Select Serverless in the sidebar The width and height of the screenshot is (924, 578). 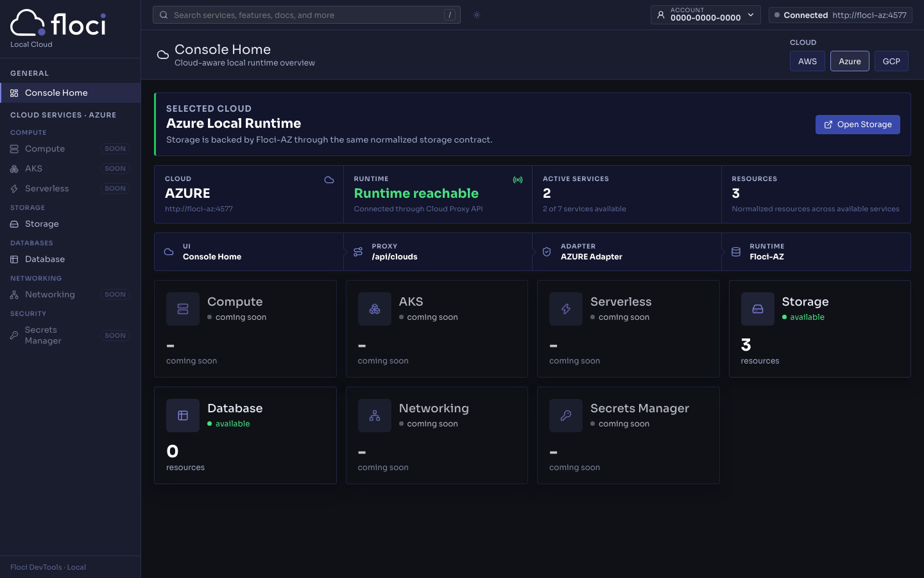click(x=71, y=188)
